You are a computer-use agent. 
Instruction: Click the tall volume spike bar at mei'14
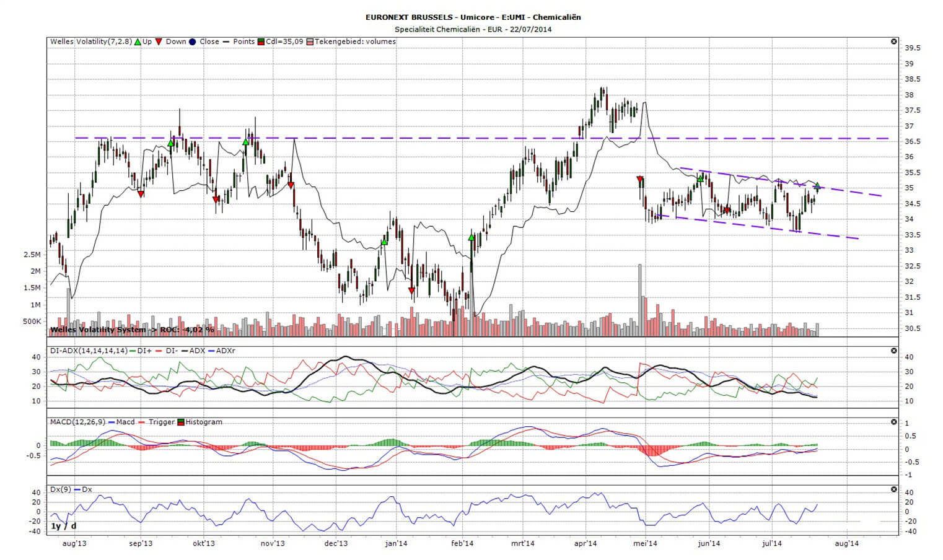(640, 300)
